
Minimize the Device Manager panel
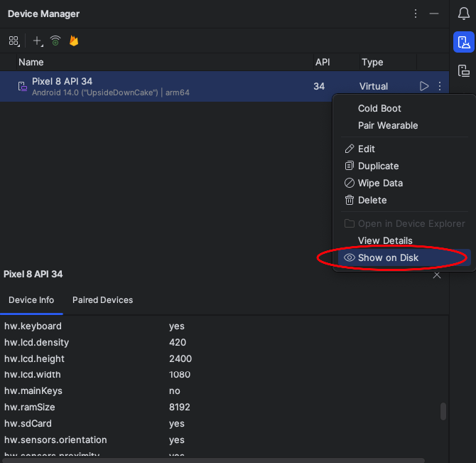[434, 14]
